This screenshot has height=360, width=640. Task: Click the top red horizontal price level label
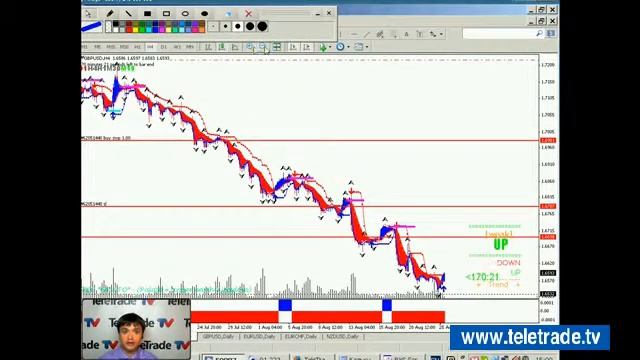(x=547, y=140)
